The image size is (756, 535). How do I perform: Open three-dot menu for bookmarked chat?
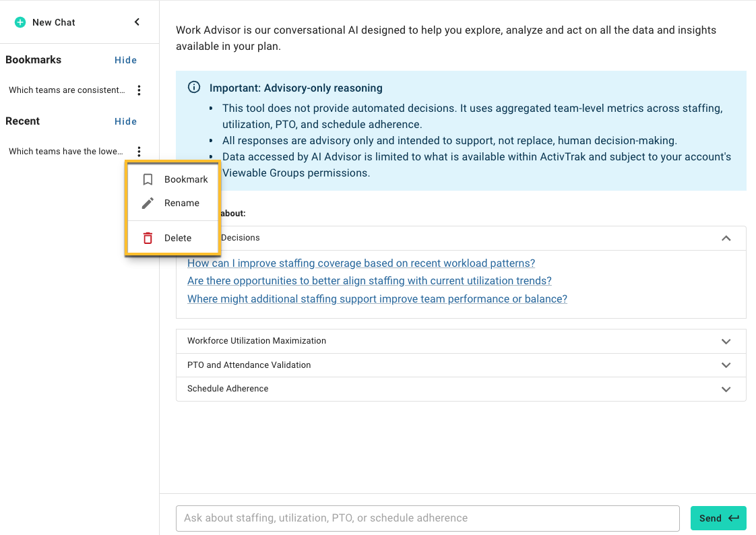(x=139, y=90)
